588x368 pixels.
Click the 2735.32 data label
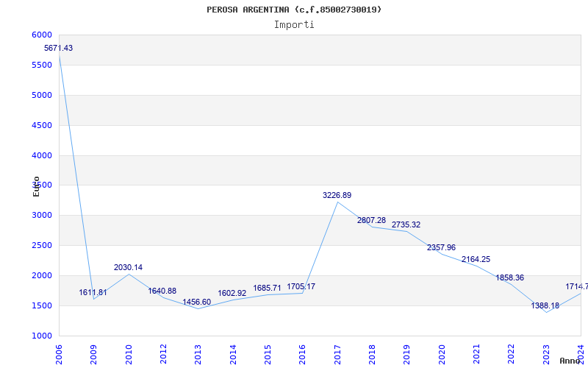(x=406, y=224)
